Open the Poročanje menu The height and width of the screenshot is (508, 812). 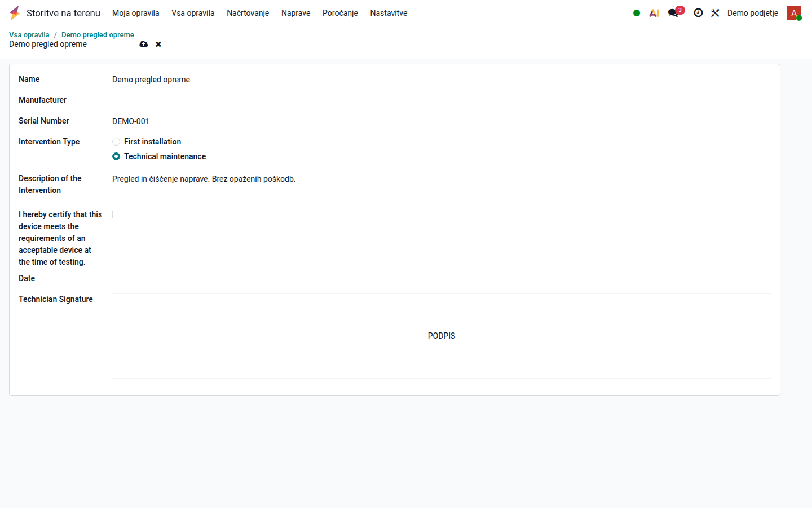point(340,13)
